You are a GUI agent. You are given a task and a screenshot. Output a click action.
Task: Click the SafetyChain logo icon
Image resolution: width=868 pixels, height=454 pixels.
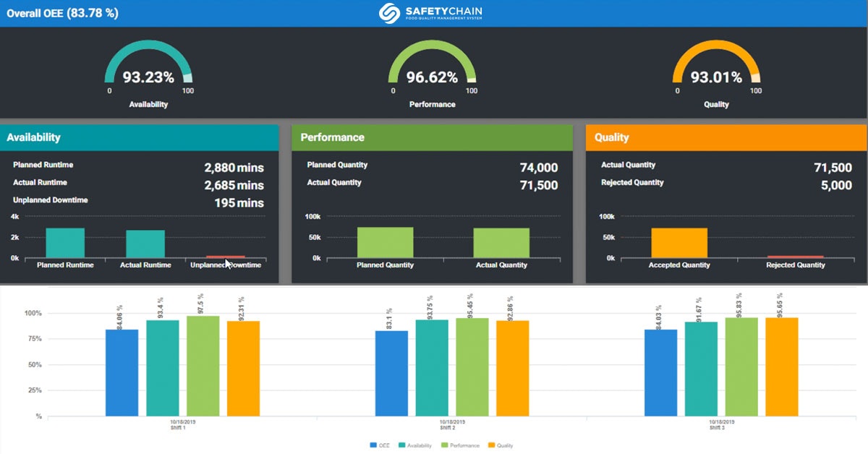(389, 13)
